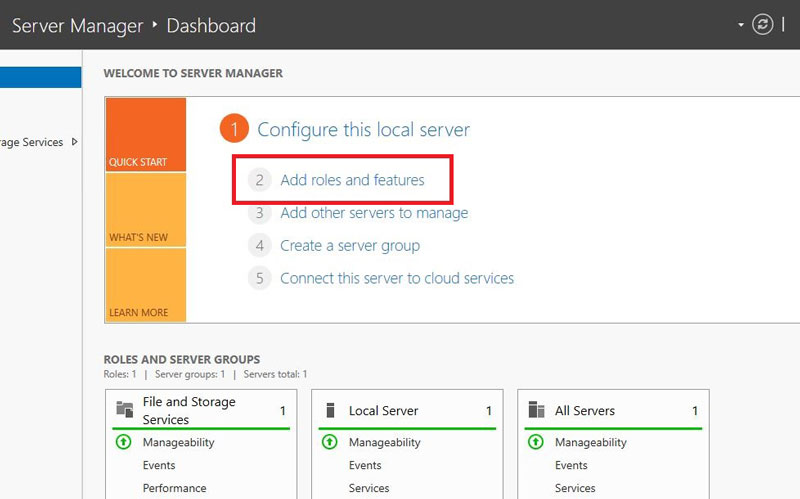Click the Servers total: 1 summary text
Screen dimensions: 800x499
pos(276,374)
